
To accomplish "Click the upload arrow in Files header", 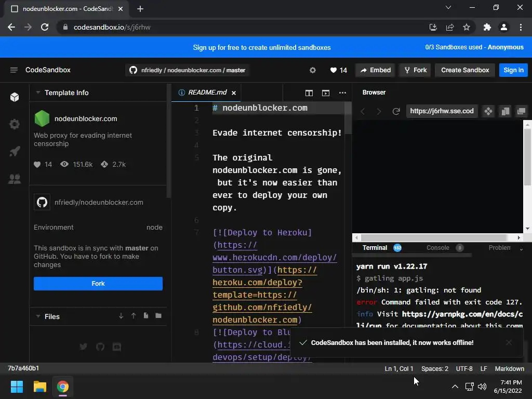I will [134, 316].
